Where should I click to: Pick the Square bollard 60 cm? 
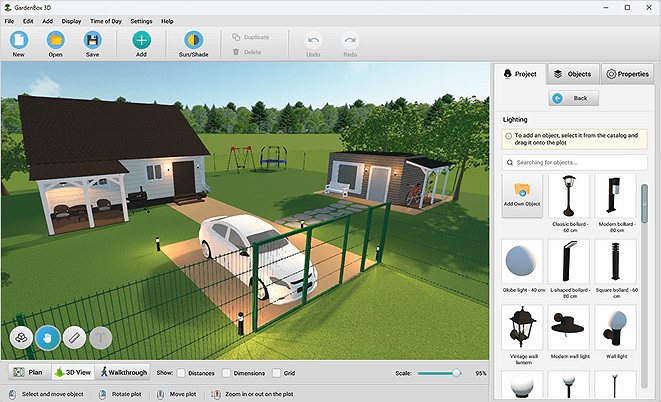[615, 262]
